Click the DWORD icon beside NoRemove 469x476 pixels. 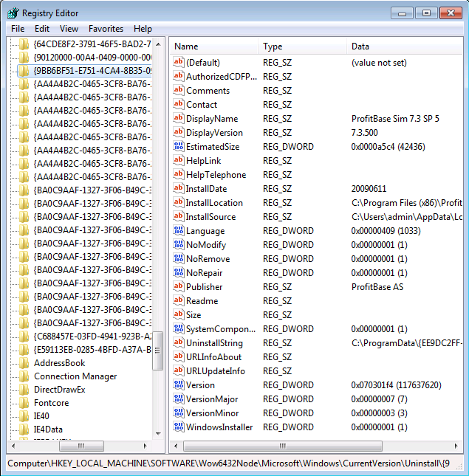tap(179, 258)
